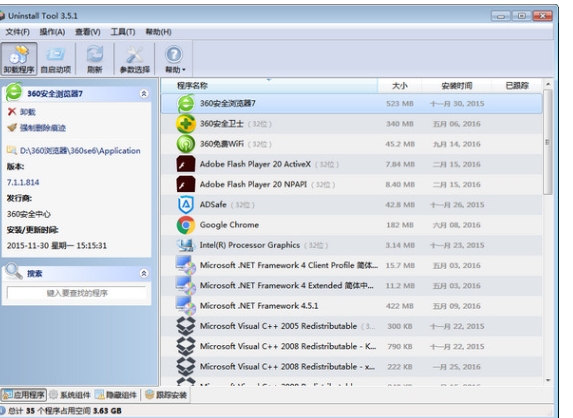
Task: Open the 操作(A) menu
Action: coord(52,32)
